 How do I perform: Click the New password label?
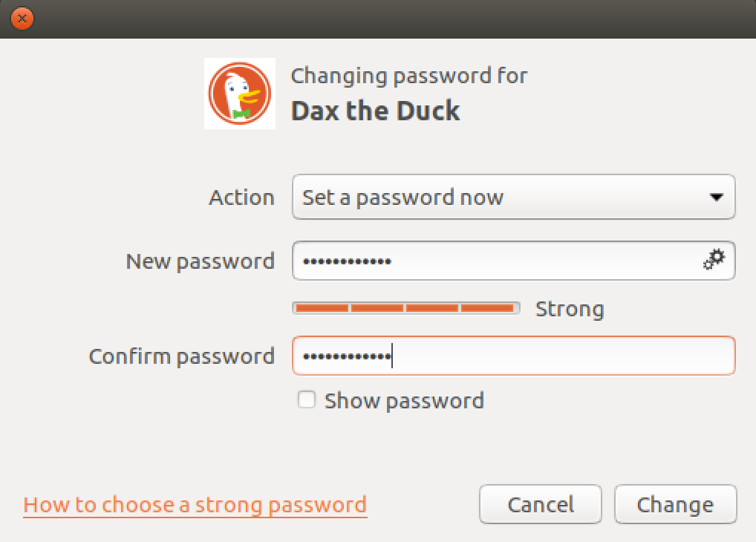click(x=200, y=261)
